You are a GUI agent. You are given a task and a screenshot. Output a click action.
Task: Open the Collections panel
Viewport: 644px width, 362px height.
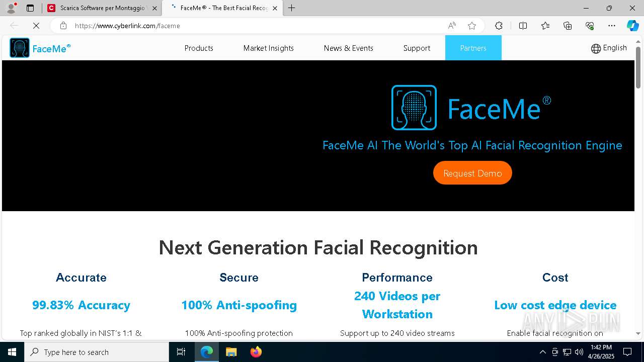[x=568, y=26]
